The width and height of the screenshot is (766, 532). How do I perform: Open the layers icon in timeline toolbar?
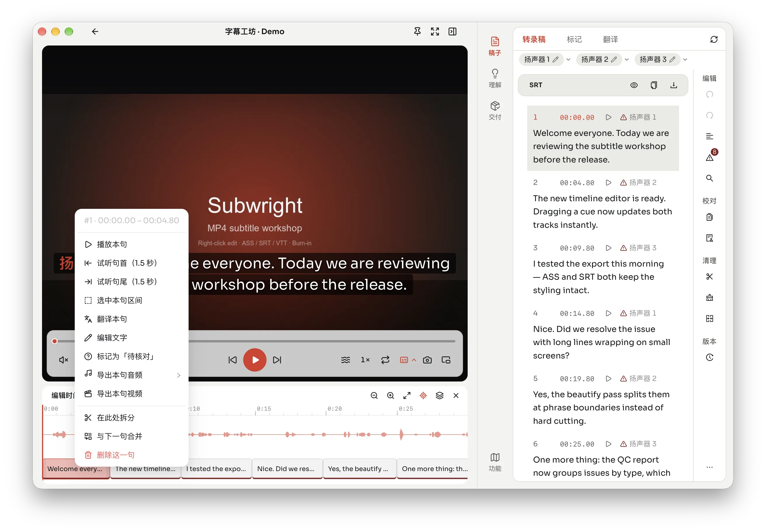(439, 395)
